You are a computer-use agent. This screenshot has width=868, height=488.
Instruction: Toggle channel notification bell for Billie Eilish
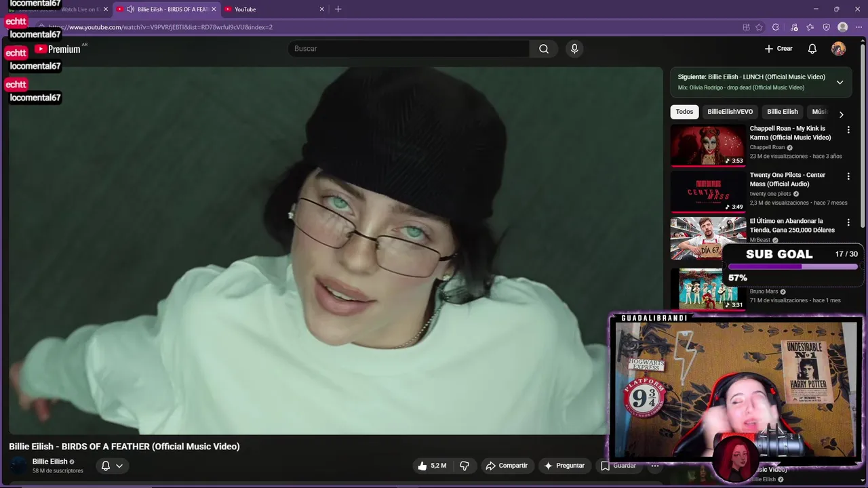pos(106,466)
